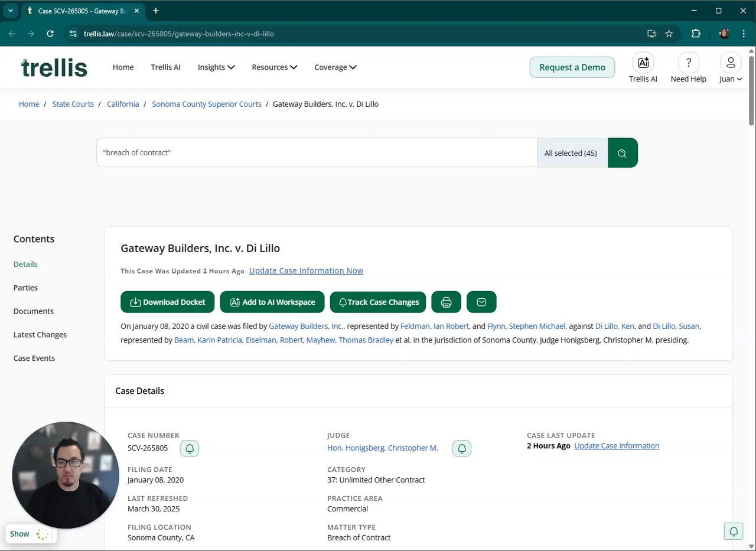Screen dimensions: 756x551
Task: Open Hon. Honigsberg, Christopher M. judge link
Action: click(x=383, y=448)
